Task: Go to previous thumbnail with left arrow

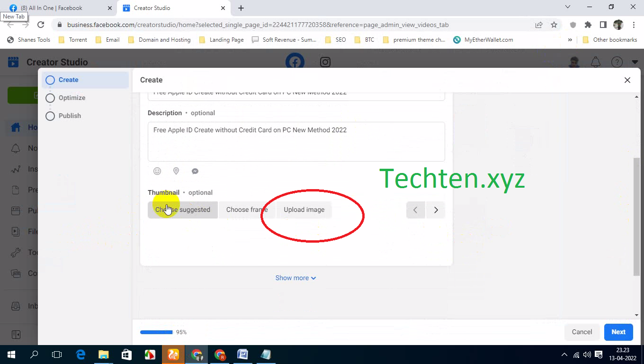Action: pos(415,210)
